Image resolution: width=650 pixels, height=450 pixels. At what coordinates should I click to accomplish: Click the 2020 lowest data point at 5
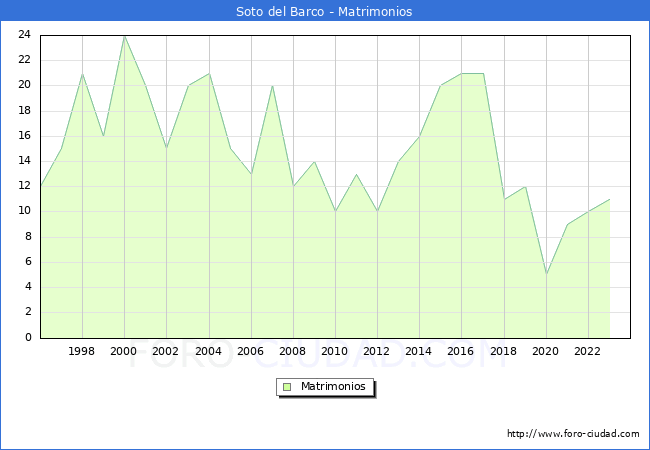[546, 275]
